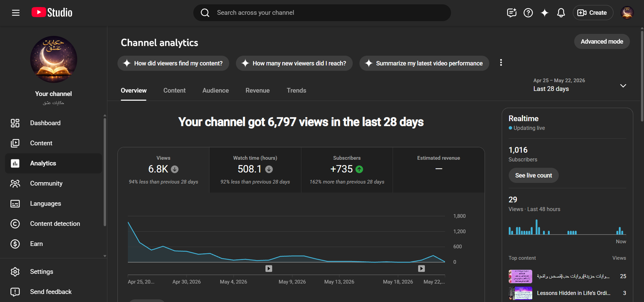644x302 pixels.
Task: Click the channel profile picture in sidebar
Action: click(54, 59)
